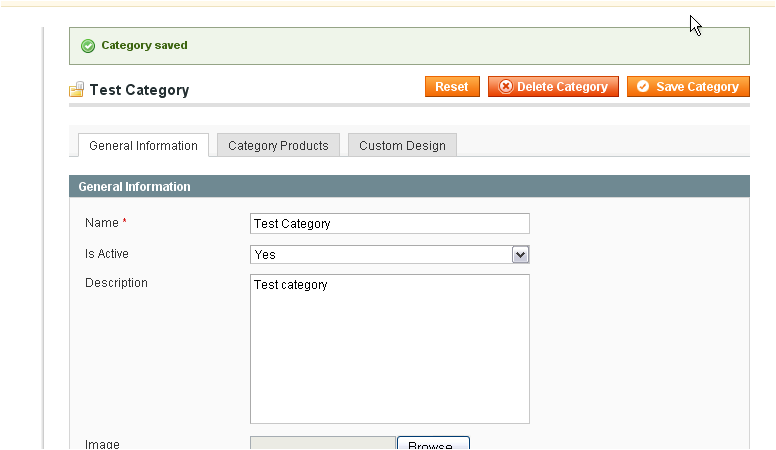Click the Category saved message text
This screenshot has height=450, width=776.
point(145,45)
